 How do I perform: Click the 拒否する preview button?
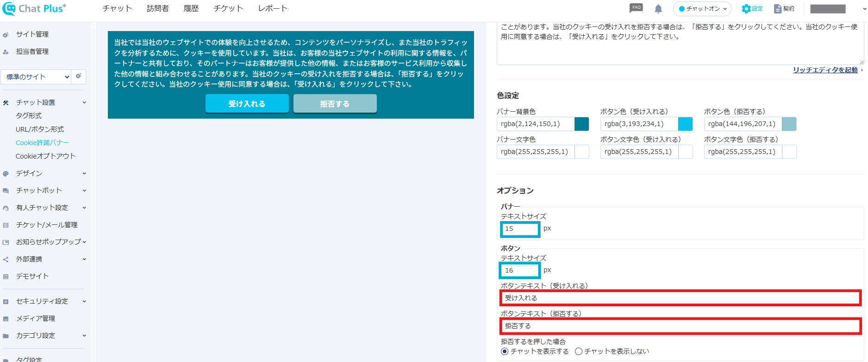point(335,103)
